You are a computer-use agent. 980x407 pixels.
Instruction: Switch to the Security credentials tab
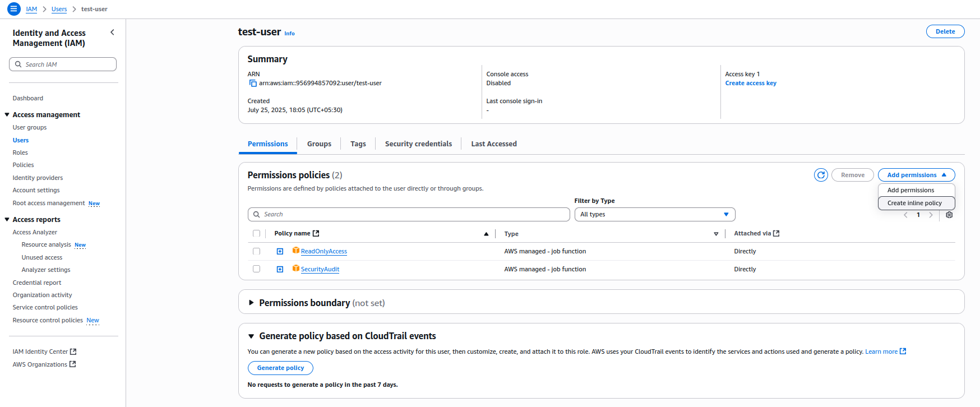coord(418,144)
